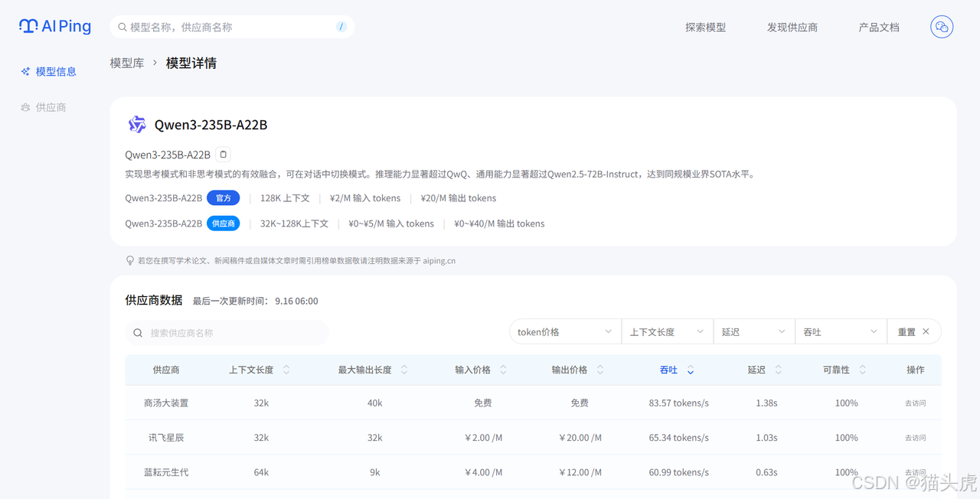Click the 搜索供应商名称 search field
Viewport: 980px width, 499px height.
tap(227, 333)
